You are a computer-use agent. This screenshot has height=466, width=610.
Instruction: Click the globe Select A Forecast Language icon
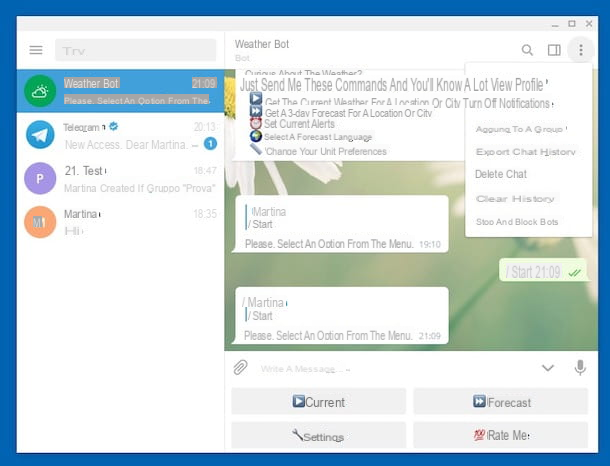tap(256, 136)
